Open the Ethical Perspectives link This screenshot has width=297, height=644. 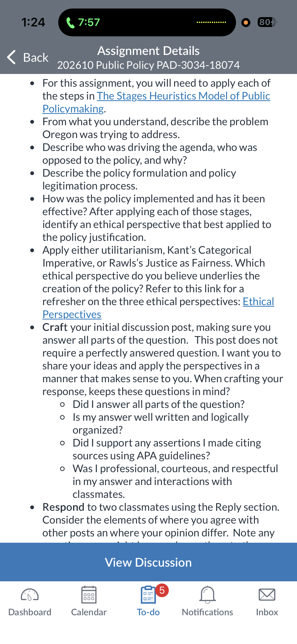click(258, 302)
